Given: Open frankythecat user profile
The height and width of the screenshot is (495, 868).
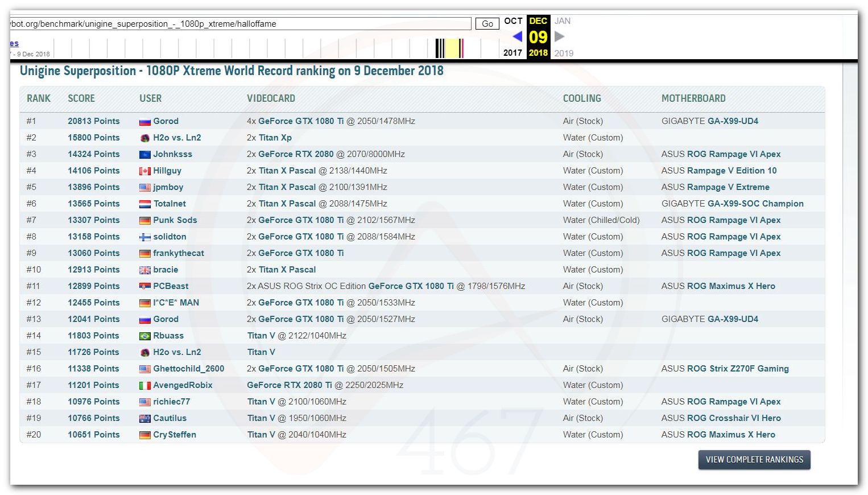Looking at the screenshot, I should tap(179, 253).
